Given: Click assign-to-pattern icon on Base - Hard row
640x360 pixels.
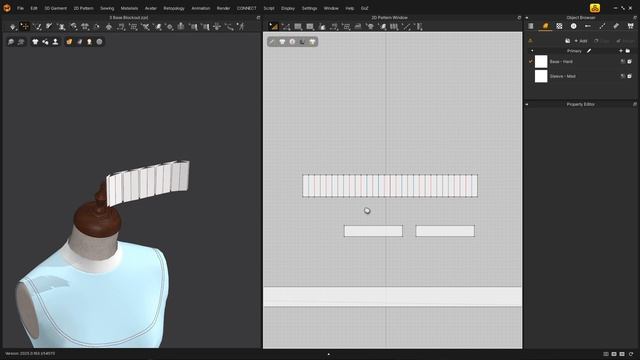Looking at the screenshot, I should point(623,62).
